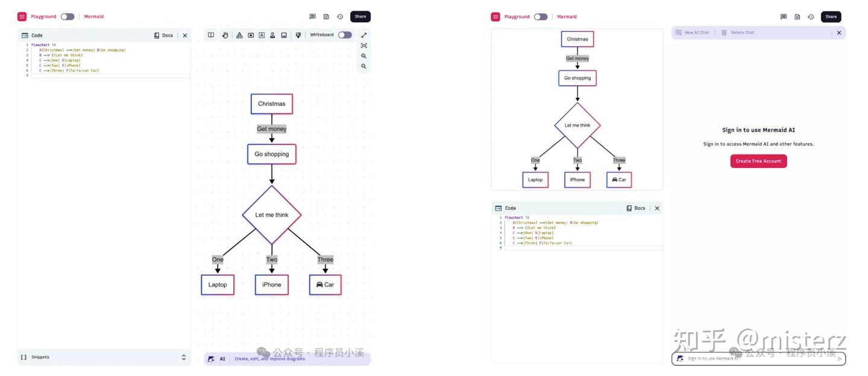Click the 'Let me think' diamond in the left diagram
This screenshot has height=376, width=868.
tap(272, 215)
